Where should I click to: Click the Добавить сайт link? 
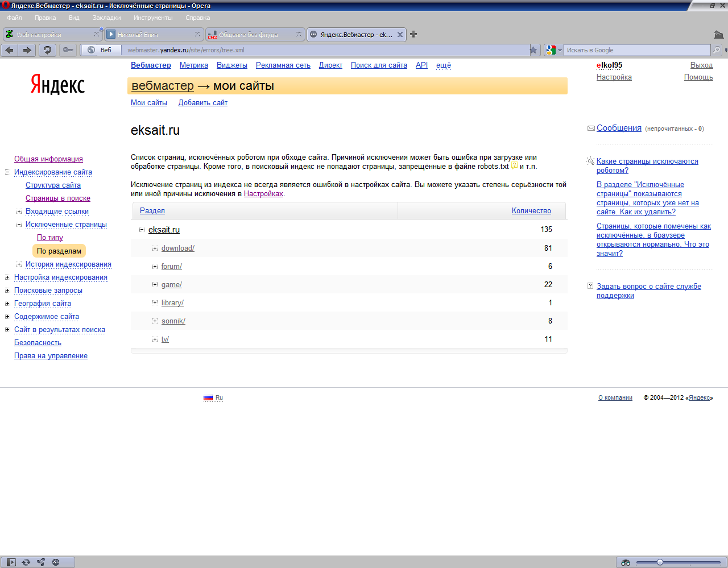(x=202, y=103)
